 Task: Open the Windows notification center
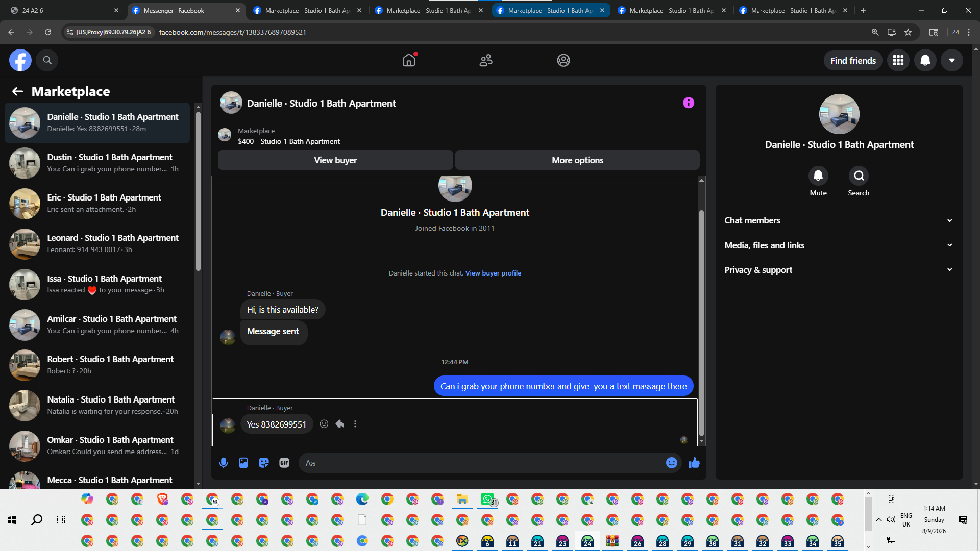pyautogui.click(x=963, y=520)
